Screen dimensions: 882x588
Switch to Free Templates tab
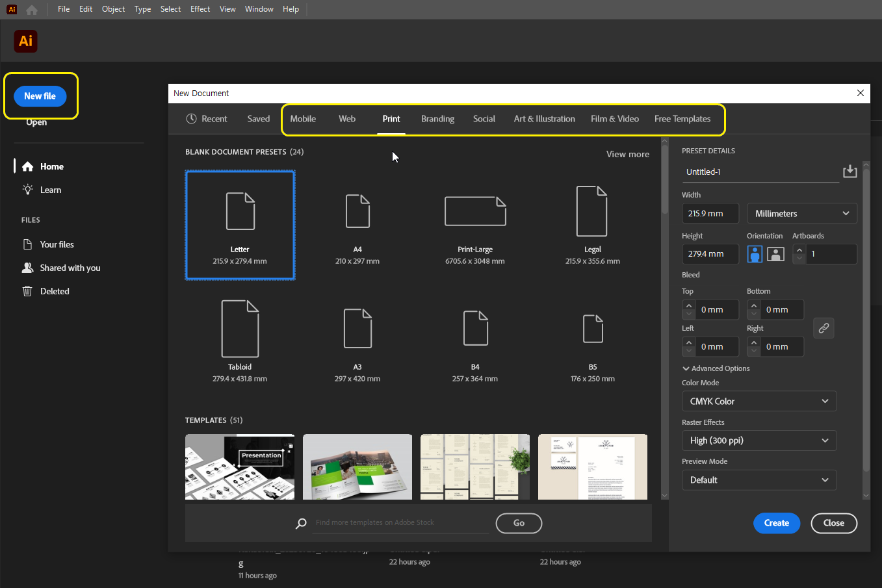click(x=682, y=119)
